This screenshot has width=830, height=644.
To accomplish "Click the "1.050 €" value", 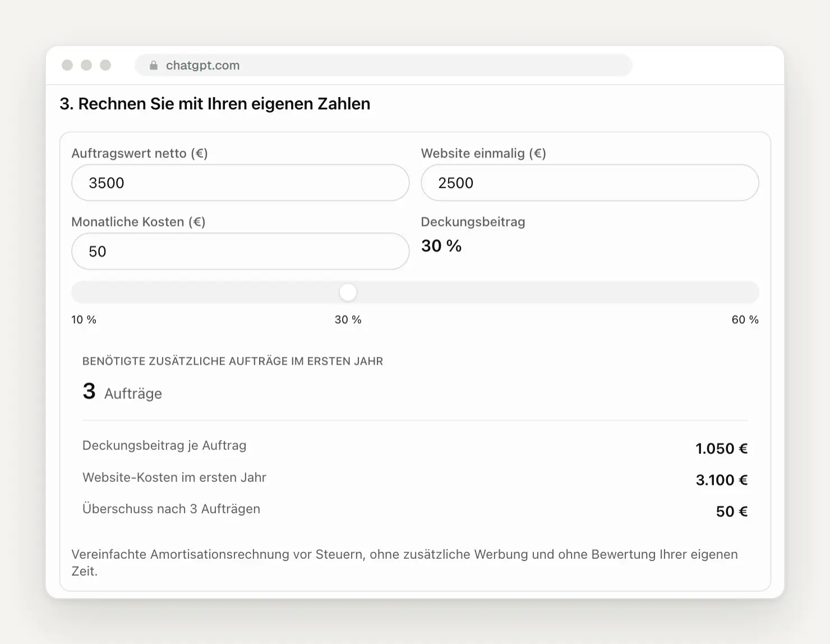I will (722, 449).
